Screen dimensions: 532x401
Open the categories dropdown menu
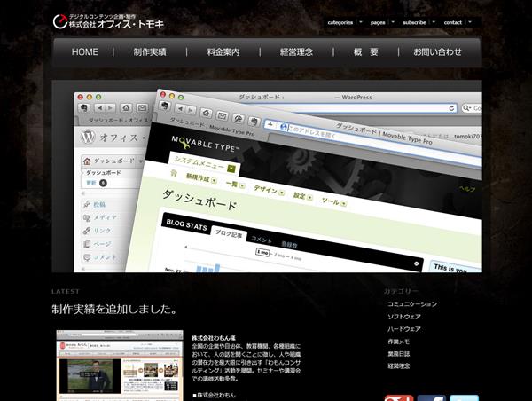pos(345,22)
